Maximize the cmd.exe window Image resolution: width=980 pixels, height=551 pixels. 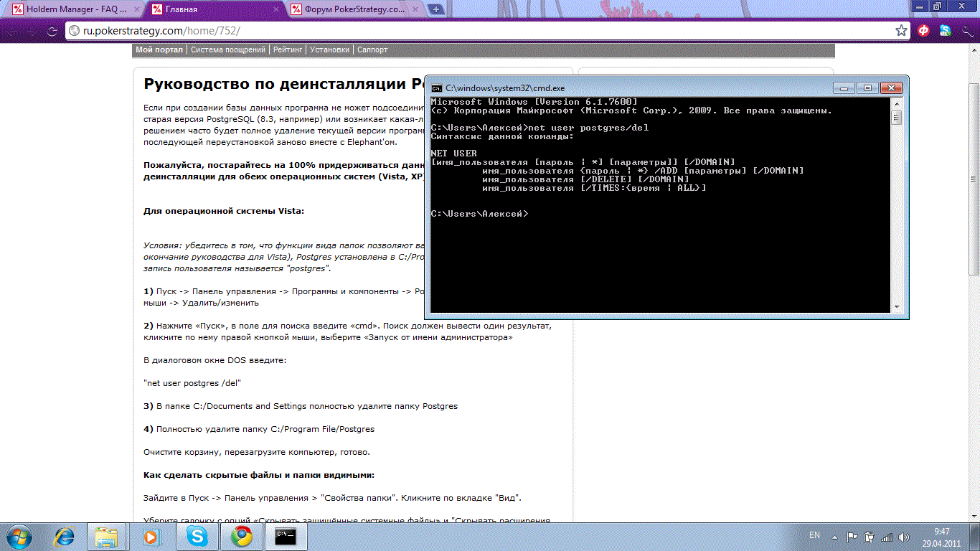point(867,88)
